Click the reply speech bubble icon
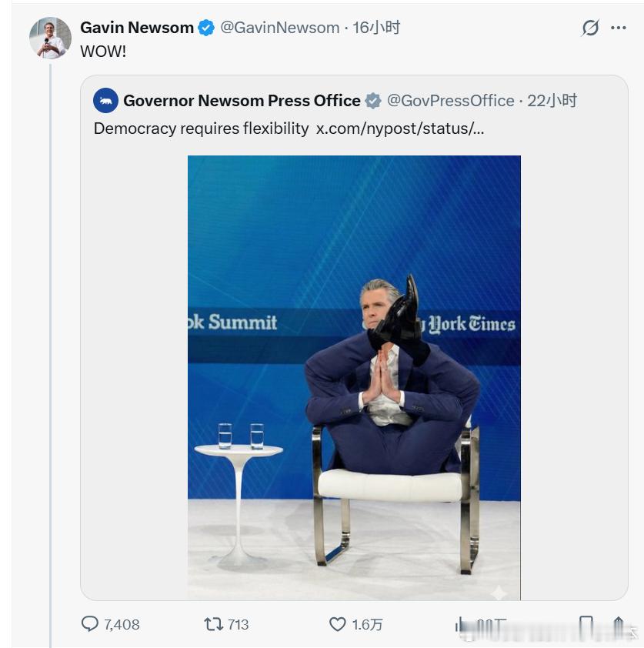 click(x=90, y=624)
